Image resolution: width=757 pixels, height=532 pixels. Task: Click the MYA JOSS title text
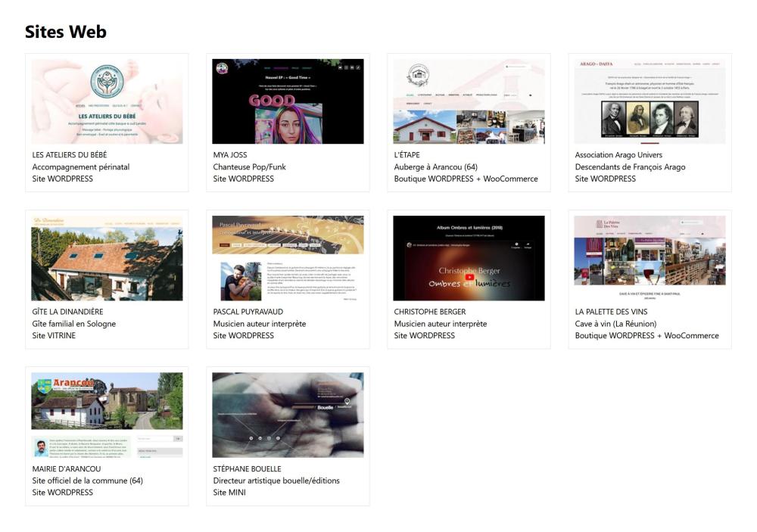click(231, 155)
